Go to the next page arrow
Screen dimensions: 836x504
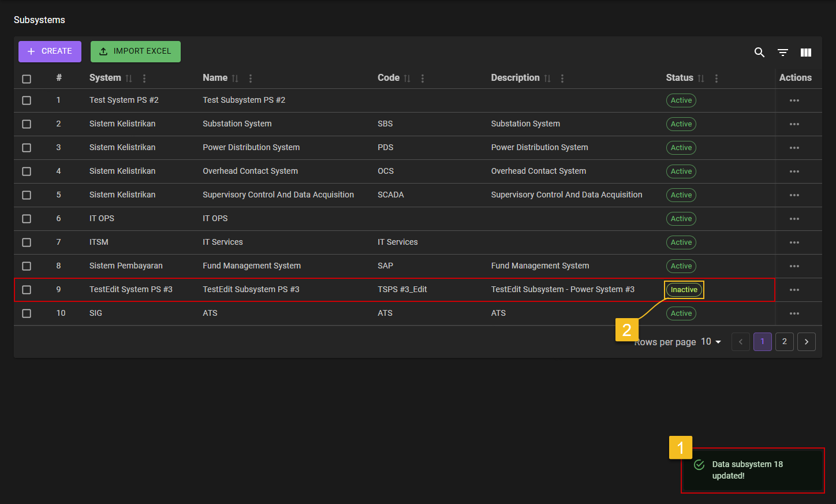click(x=807, y=342)
